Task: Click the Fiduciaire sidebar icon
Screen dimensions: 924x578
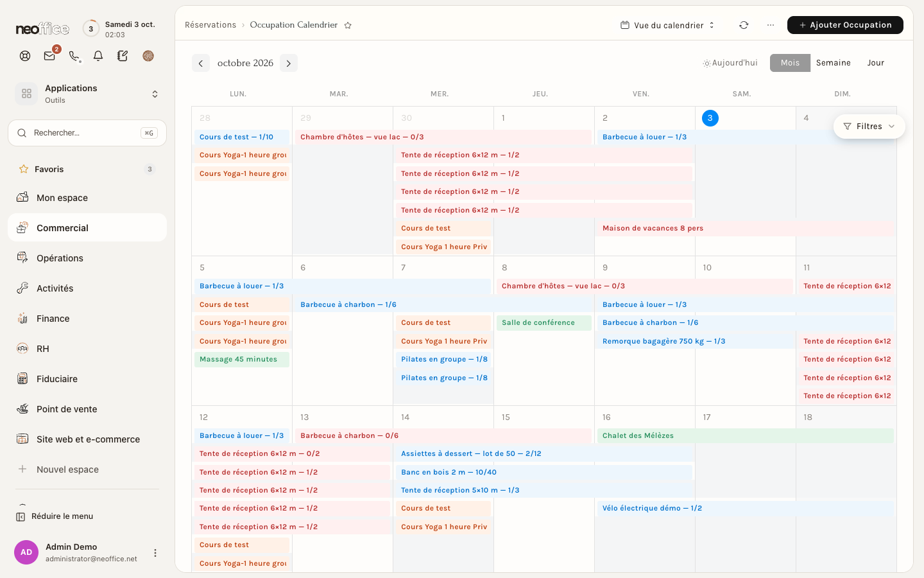Action: (x=22, y=378)
